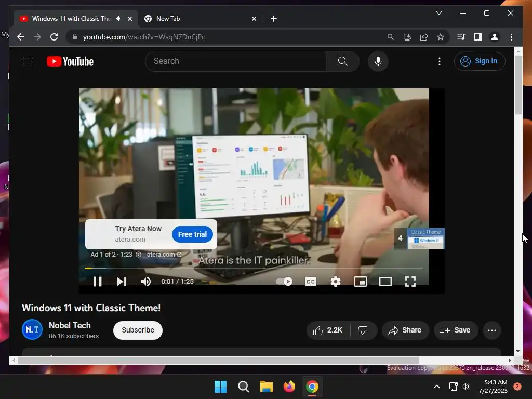This screenshot has height=399, width=532.
Task: Seek on the video progress bar
Action: 254,268
